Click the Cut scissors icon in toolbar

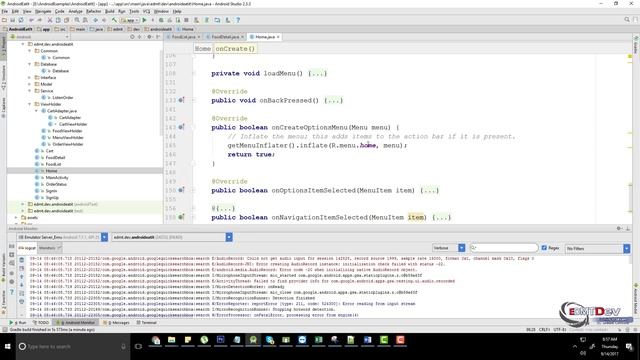pyautogui.click(x=50, y=20)
